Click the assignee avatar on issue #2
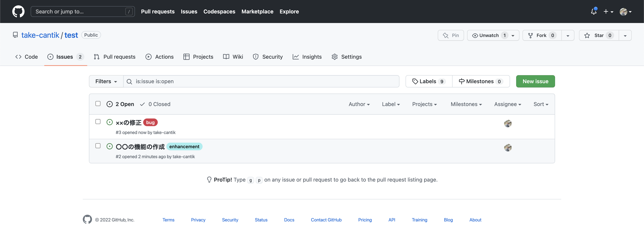Screen dimensions: 644x250 coord(508,148)
